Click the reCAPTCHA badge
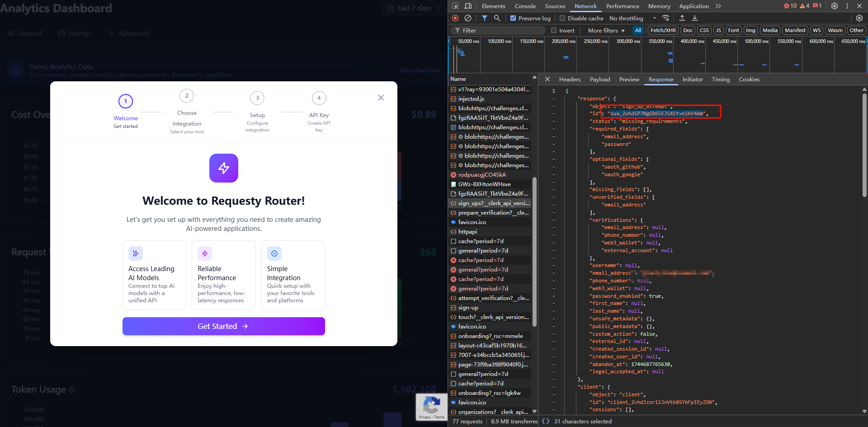This screenshot has height=427, width=868. pyautogui.click(x=431, y=407)
